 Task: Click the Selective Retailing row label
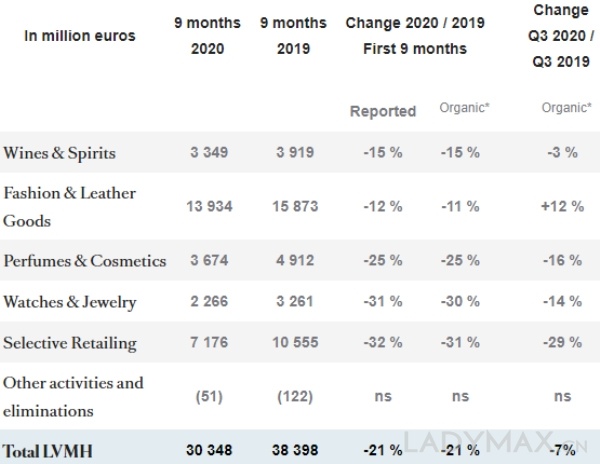coord(70,344)
